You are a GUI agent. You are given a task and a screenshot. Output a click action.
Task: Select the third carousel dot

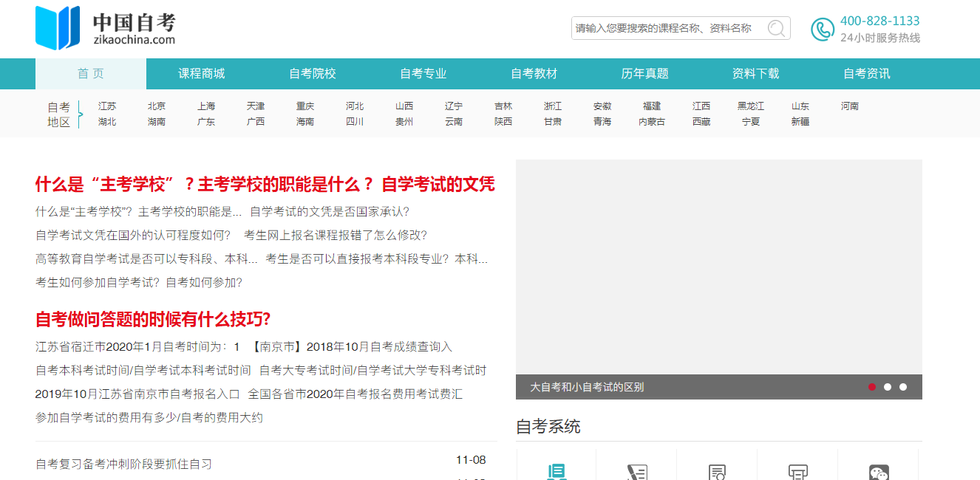point(903,387)
